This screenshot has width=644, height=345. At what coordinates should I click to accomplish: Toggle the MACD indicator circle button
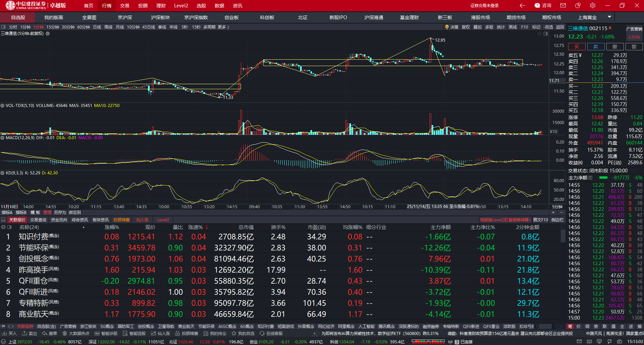[2, 138]
